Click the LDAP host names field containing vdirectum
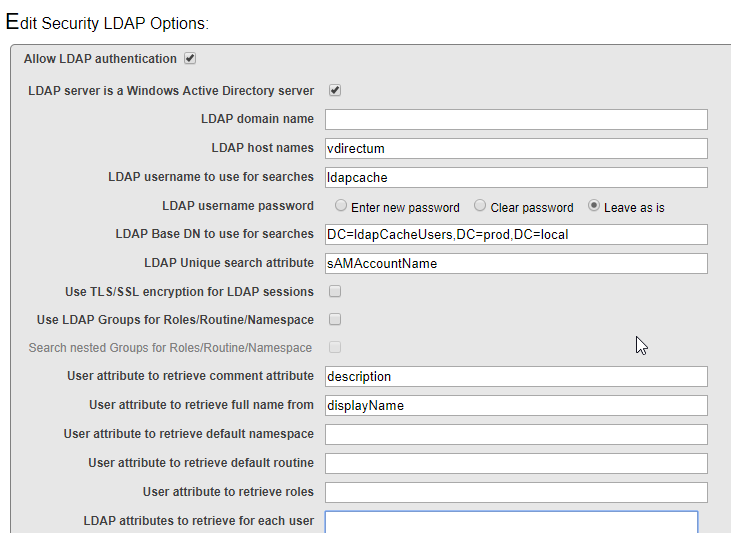Image resolution: width=731 pixels, height=533 pixels. coord(516,148)
